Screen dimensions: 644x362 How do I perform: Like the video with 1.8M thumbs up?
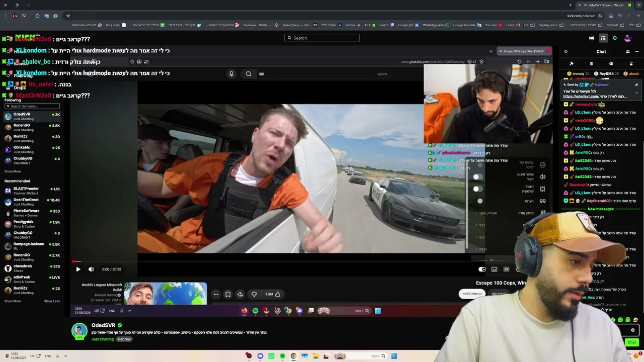273,294
